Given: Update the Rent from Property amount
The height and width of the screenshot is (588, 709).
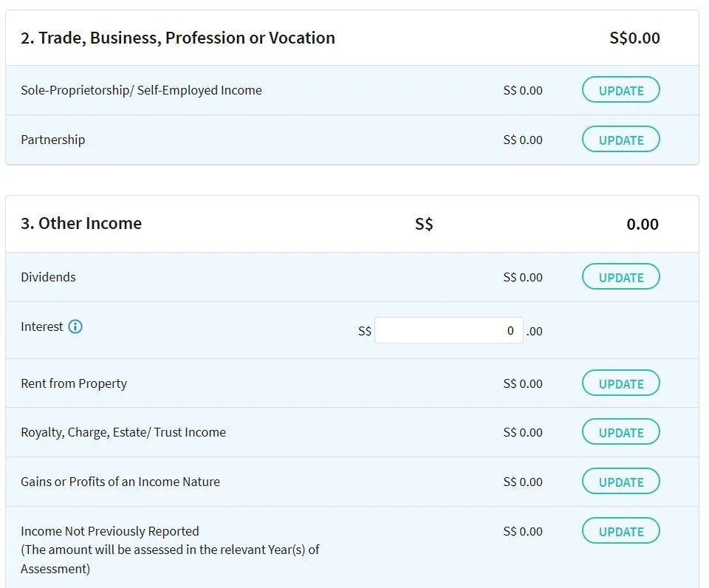Looking at the screenshot, I should pos(620,383).
